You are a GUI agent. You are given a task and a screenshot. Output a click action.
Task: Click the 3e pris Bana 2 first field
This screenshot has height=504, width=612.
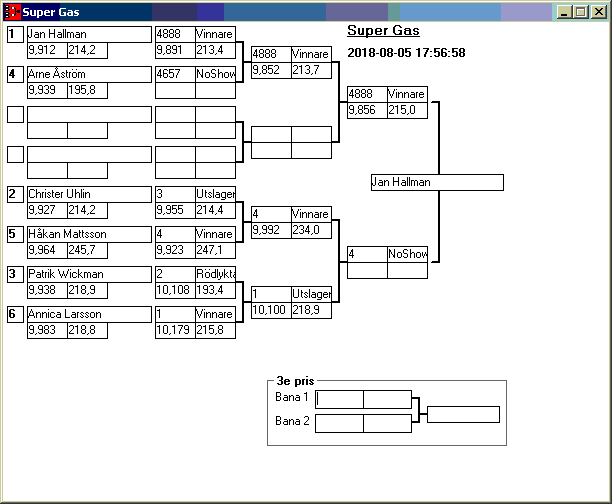[340, 423]
